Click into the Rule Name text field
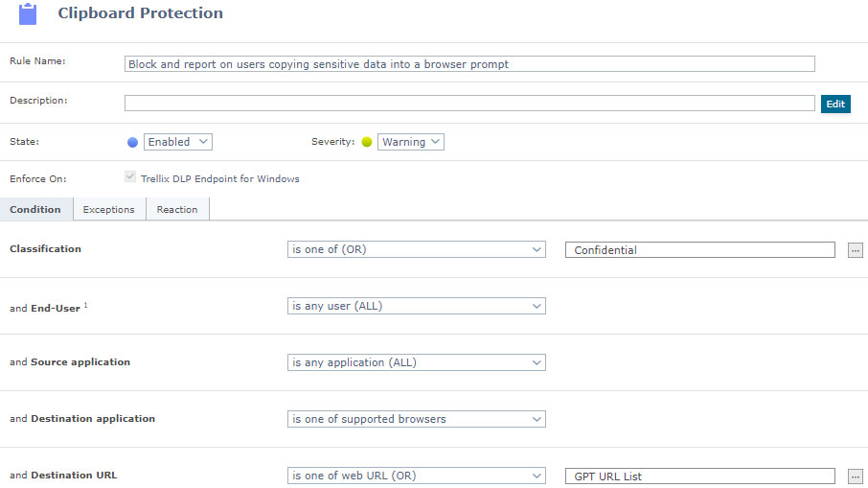This screenshot has width=868, height=488. 469,64
